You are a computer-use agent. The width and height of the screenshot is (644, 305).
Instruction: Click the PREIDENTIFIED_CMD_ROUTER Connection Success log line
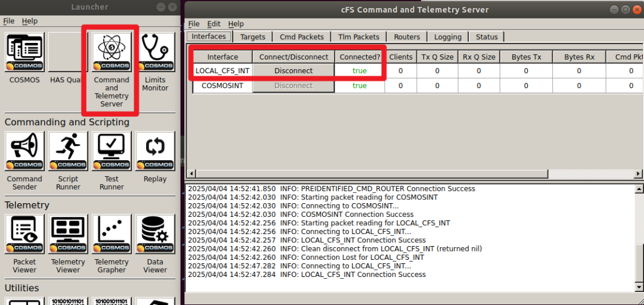(331, 189)
